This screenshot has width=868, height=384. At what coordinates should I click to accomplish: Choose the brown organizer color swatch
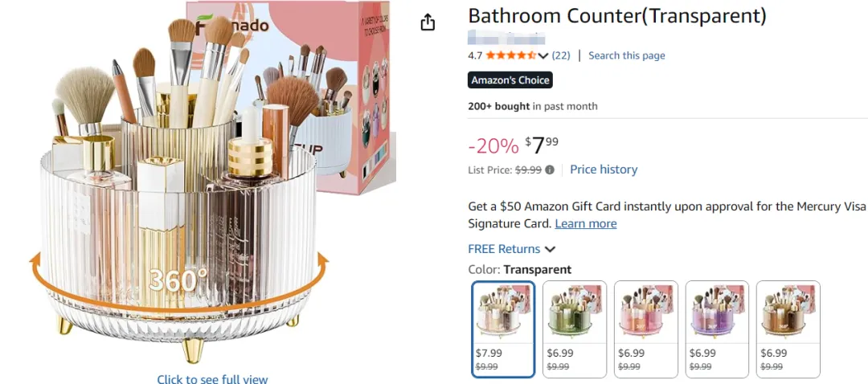click(x=787, y=329)
